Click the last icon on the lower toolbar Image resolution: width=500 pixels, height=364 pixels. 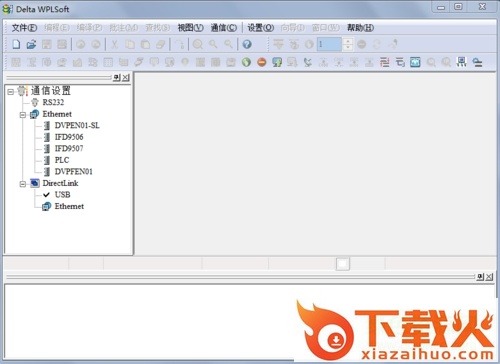pos(477,62)
